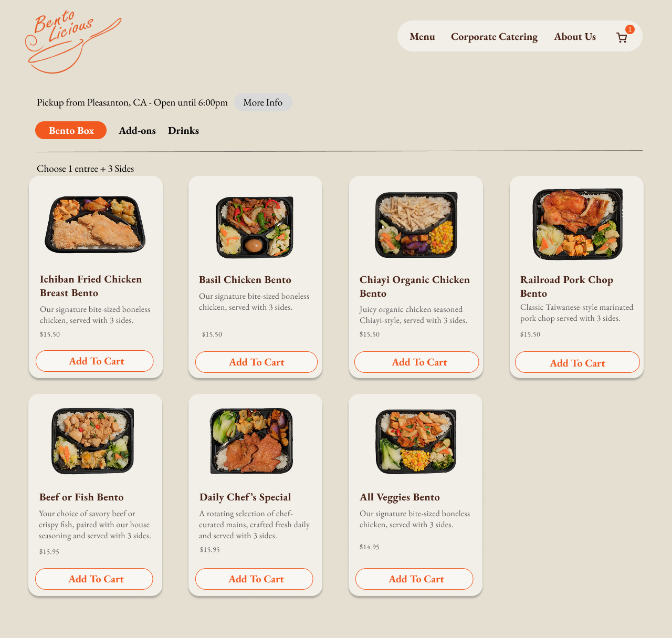
Task: Click the Railroad Pork Chop Bento photo
Action: [577, 224]
